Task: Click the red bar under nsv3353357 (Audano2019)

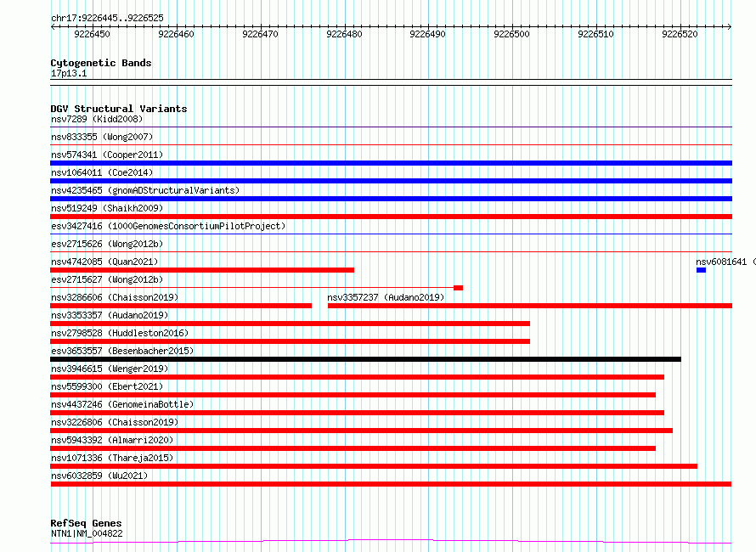Action: click(x=291, y=324)
